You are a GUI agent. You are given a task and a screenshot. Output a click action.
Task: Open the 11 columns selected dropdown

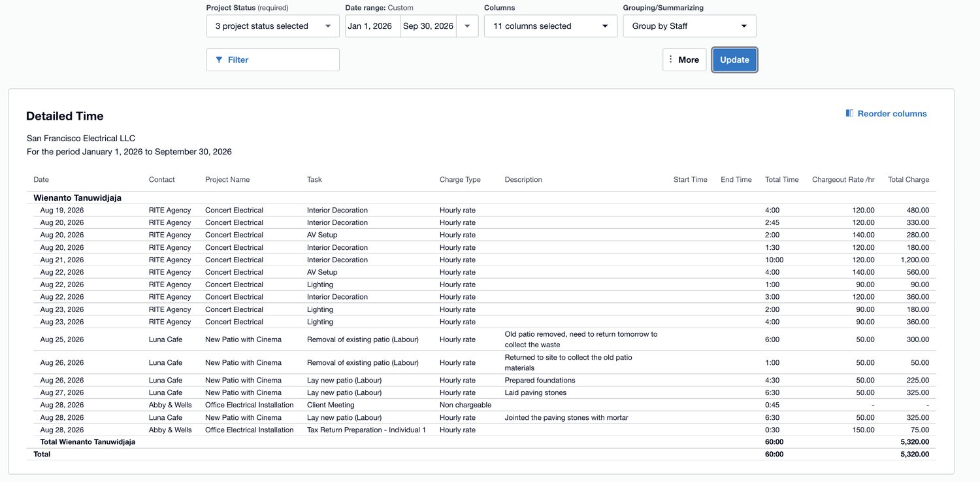551,26
